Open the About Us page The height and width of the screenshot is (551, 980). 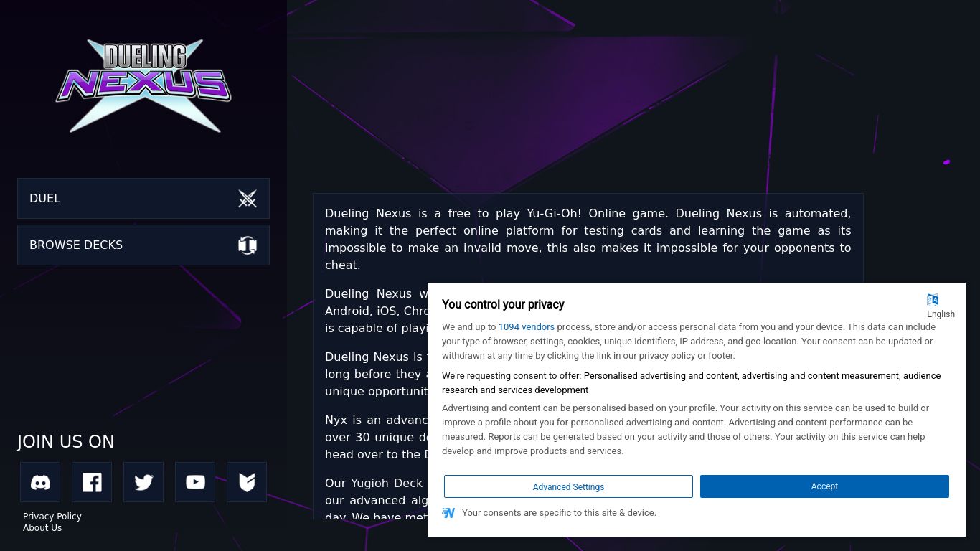42,527
